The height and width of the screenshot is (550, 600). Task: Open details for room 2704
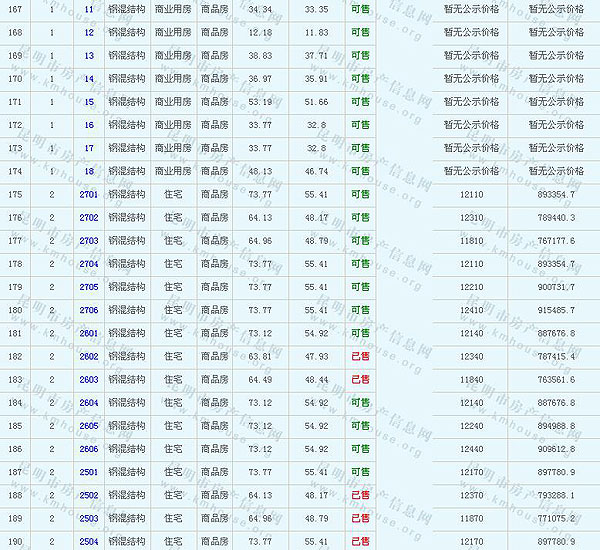pos(89,264)
